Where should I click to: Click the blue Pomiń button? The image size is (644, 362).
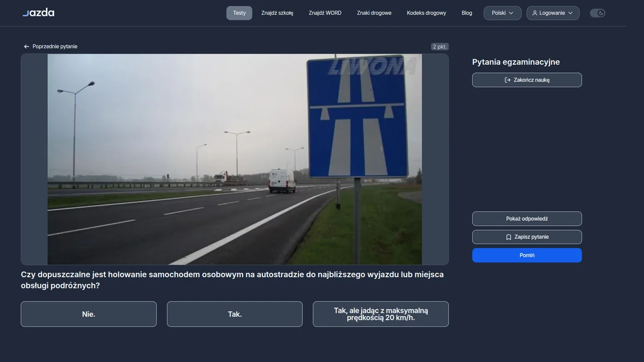point(527,255)
